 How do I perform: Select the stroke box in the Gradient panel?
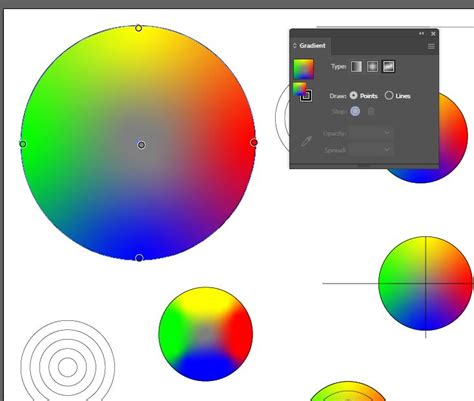point(306,96)
